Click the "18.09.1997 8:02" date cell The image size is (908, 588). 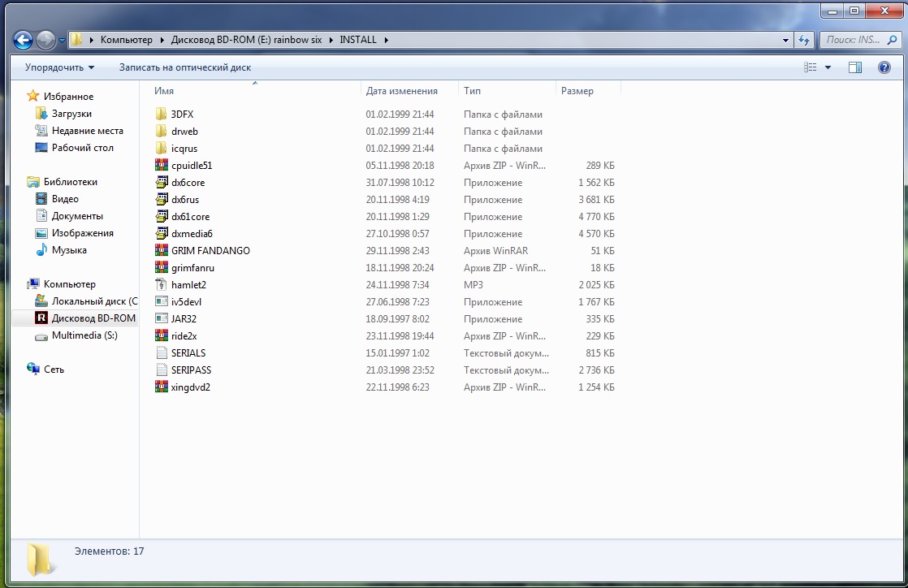[x=397, y=318]
